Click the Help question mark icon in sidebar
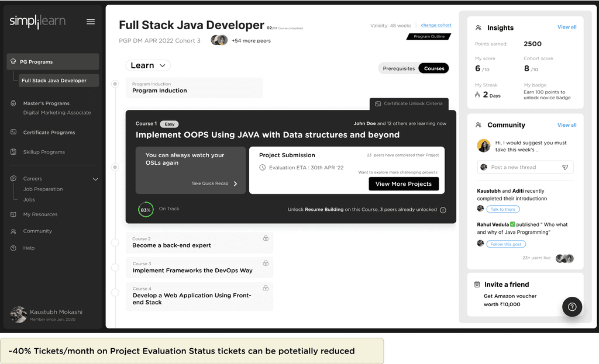Viewport: 599px width, 364px height. [x=13, y=248]
